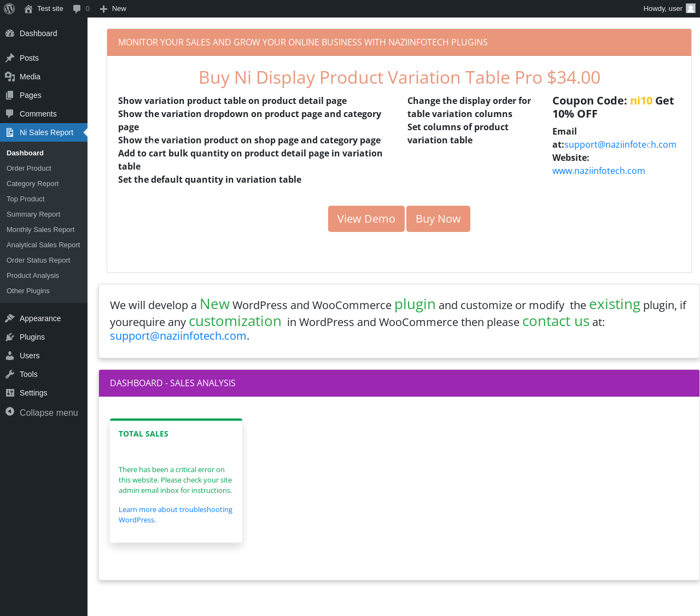Viewport: 700px width, 616px height.
Task: Open the Test site home icon
Action: [28, 9]
